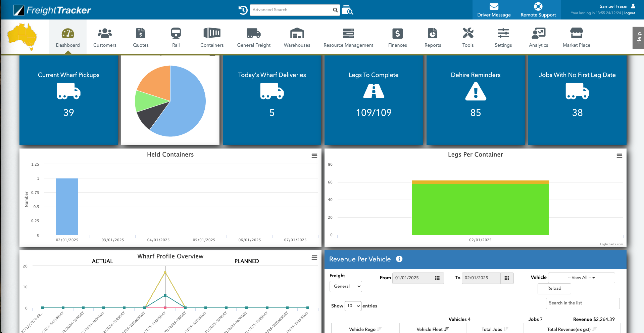644x333 pixels.
Task: Open the Dashboard tab
Action: click(x=68, y=37)
